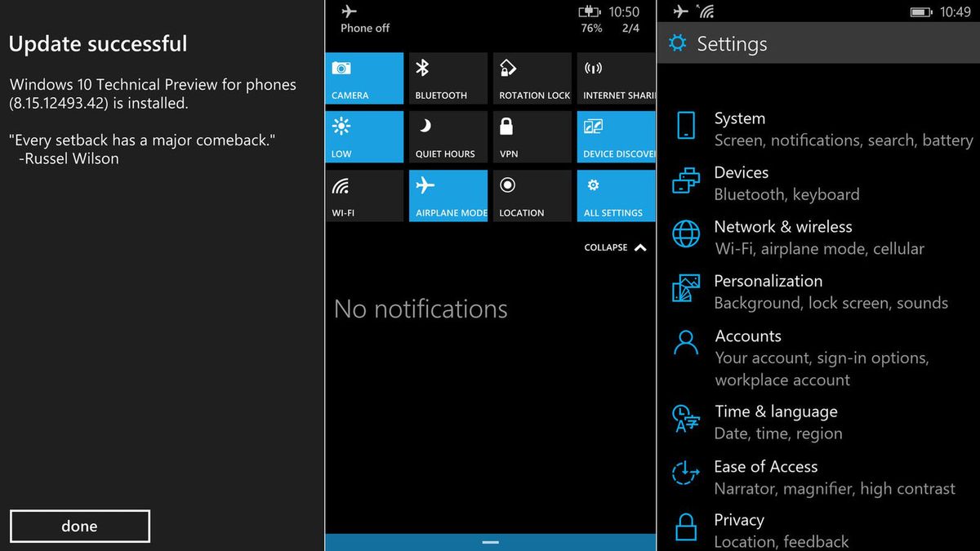
Task: Click the 2/4 date text
Action: pos(630,29)
